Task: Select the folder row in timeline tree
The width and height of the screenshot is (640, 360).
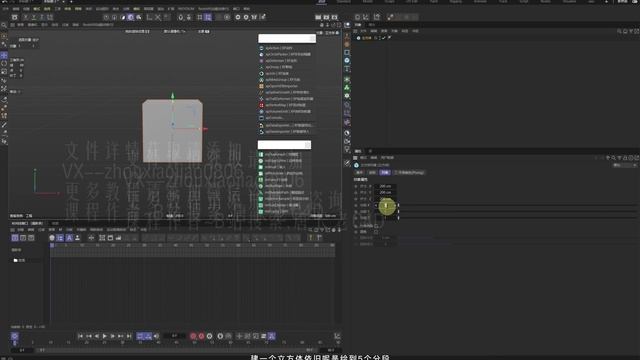Action: 19,260
